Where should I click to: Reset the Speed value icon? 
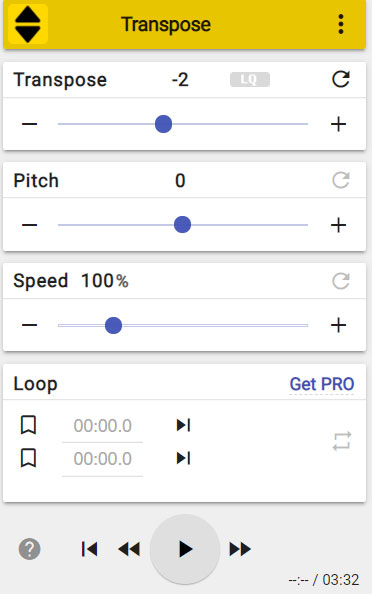pos(341,281)
